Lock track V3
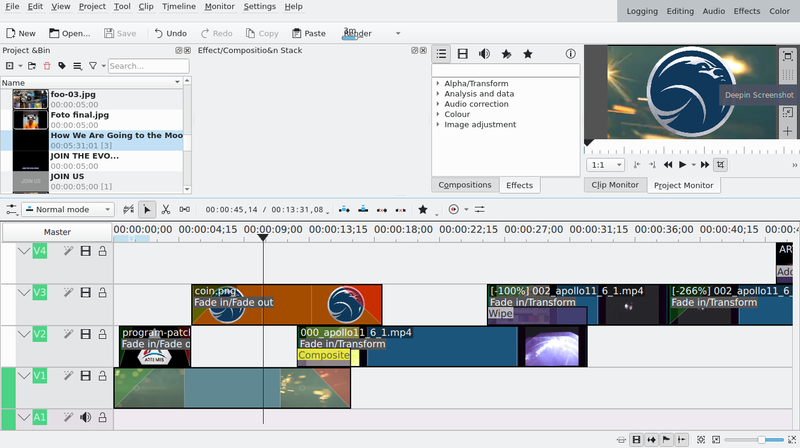This screenshot has height=448, width=800. 102,293
